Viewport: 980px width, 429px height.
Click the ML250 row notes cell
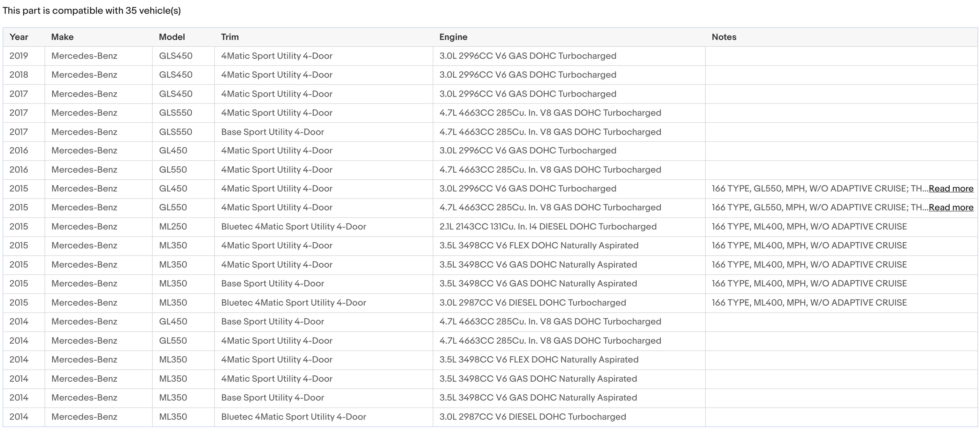pos(841,227)
